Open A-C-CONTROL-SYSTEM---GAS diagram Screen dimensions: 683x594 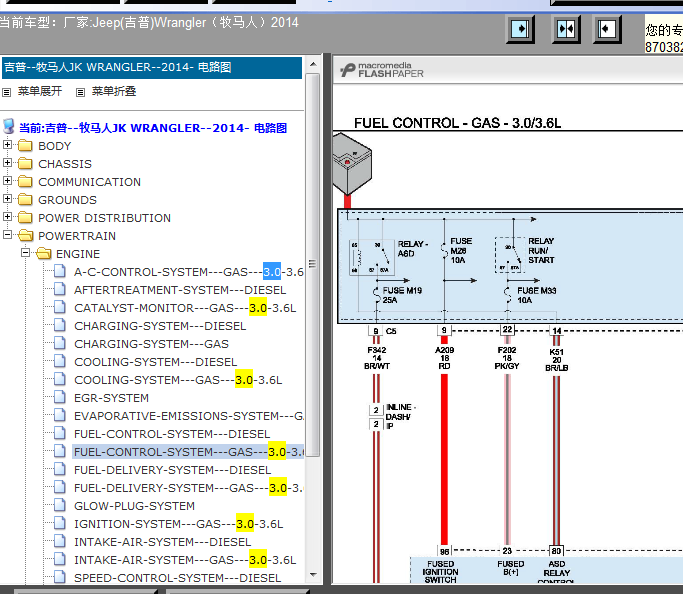tap(189, 272)
